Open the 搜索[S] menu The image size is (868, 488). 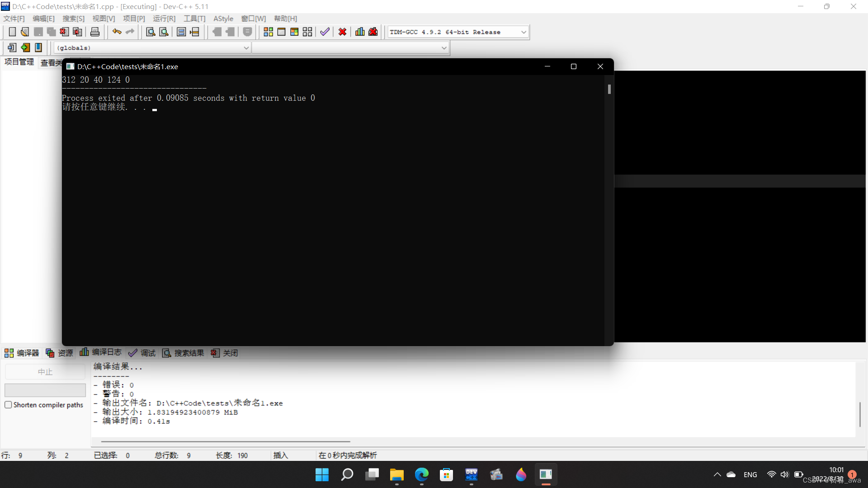click(x=73, y=19)
